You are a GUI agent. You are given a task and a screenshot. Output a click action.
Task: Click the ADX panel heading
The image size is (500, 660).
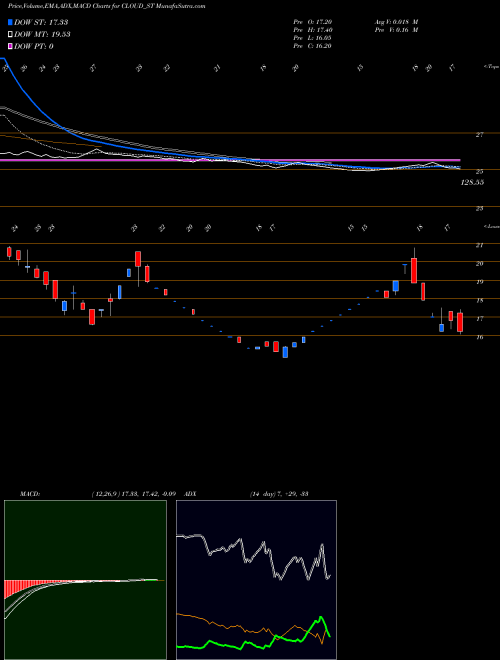coord(190,494)
